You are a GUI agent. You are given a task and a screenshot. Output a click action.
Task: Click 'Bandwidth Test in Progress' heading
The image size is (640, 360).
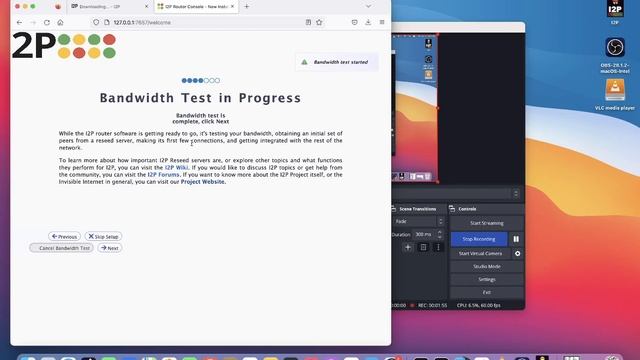point(200,98)
